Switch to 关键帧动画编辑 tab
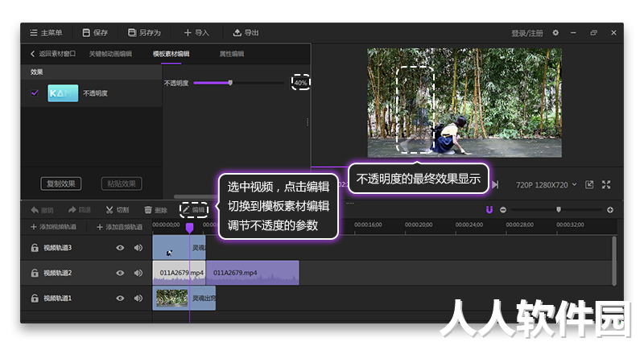The width and height of the screenshot is (644, 346). (110, 54)
